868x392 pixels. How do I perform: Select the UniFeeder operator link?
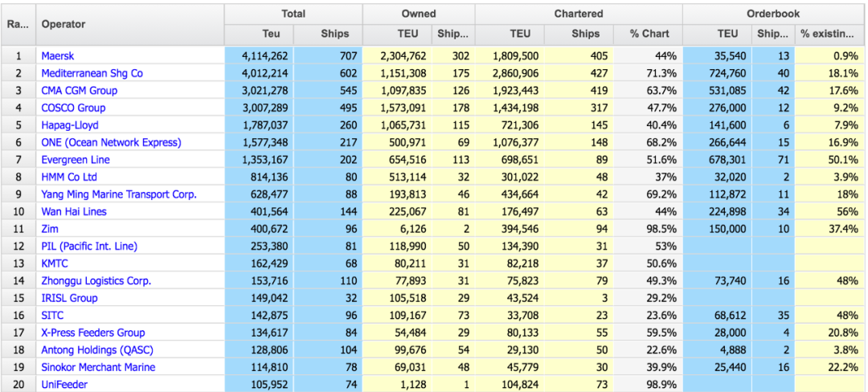[64, 385]
